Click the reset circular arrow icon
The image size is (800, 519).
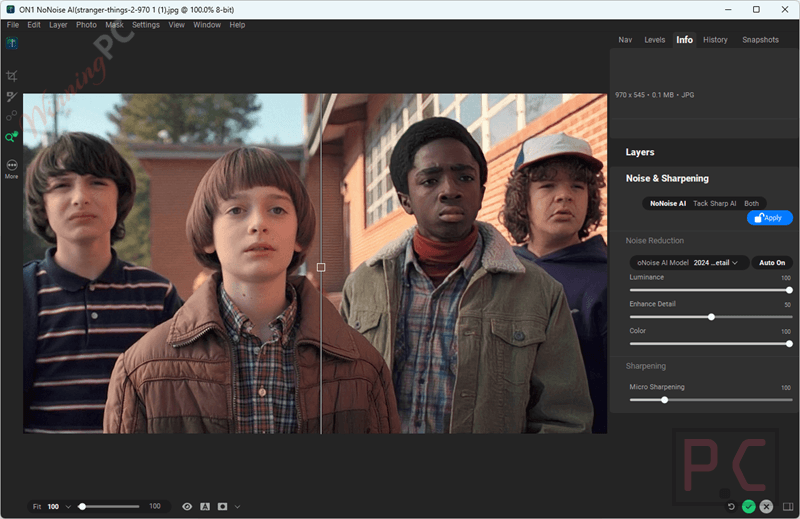(731, 506)
